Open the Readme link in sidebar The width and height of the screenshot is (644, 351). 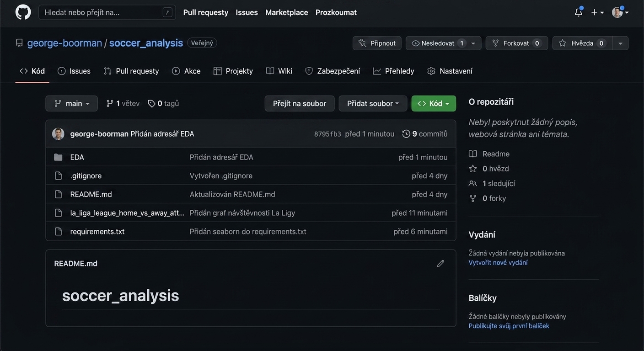pyautogui.click(x=489, y=154)
